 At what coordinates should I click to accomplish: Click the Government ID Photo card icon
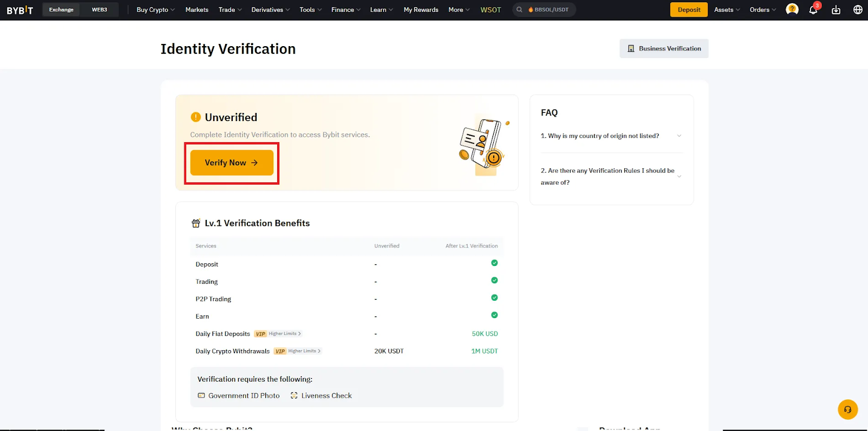coord(201,396)
